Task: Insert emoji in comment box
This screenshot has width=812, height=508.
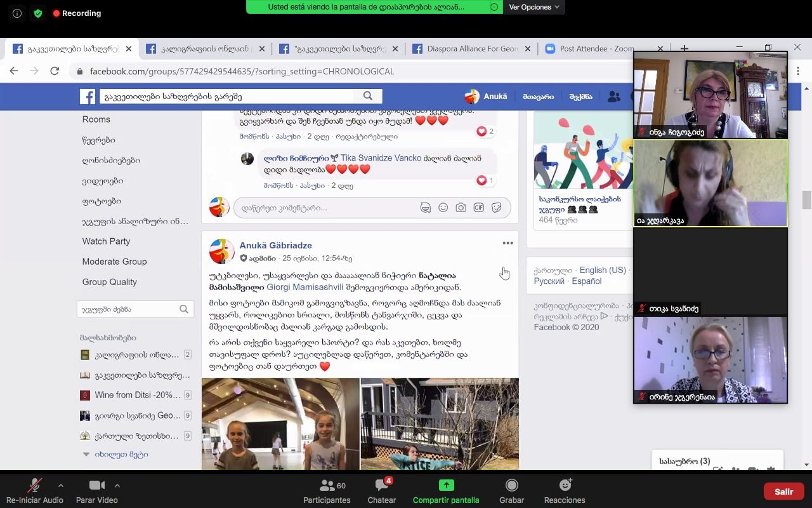Action: pos(443,208)
